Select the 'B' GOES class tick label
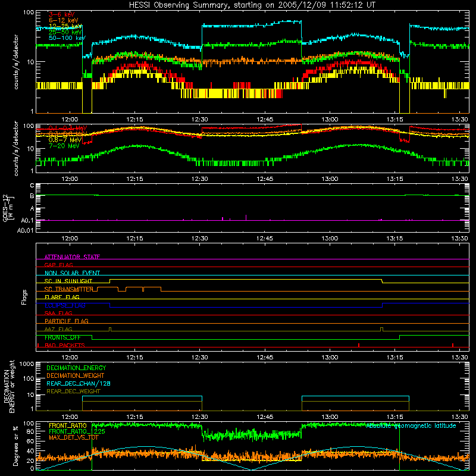 (32, 196)
